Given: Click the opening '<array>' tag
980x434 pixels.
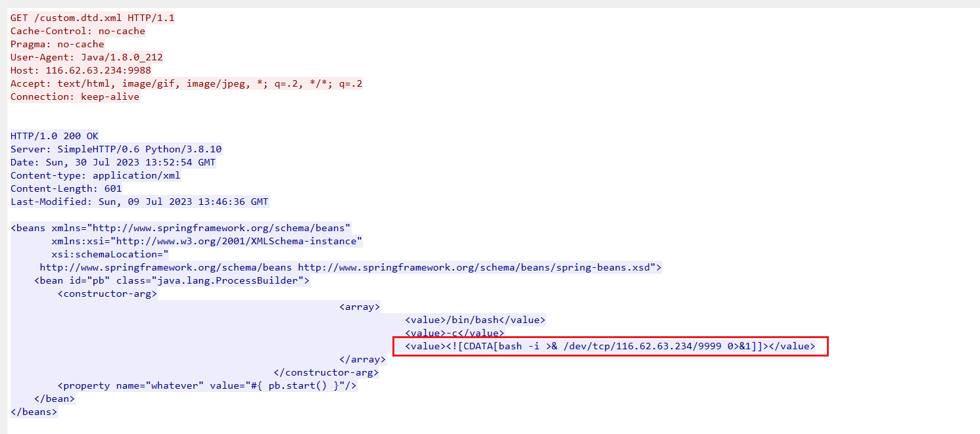Looking at the screenshot, I should coord(360,307).
